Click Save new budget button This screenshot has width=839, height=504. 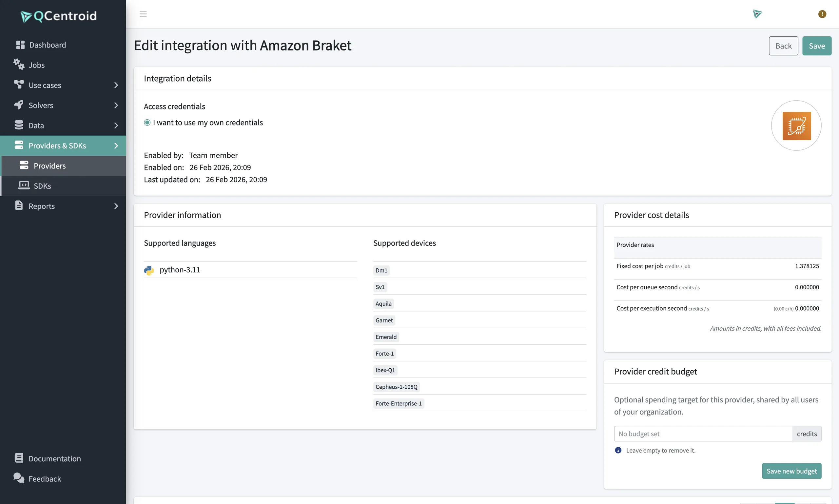click(791, 471)
